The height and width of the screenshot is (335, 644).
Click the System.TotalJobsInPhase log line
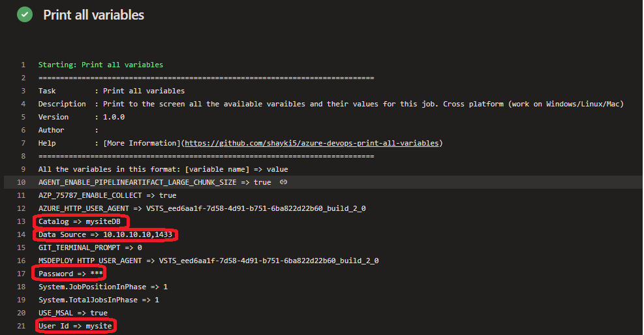click(x=99, y=300)
